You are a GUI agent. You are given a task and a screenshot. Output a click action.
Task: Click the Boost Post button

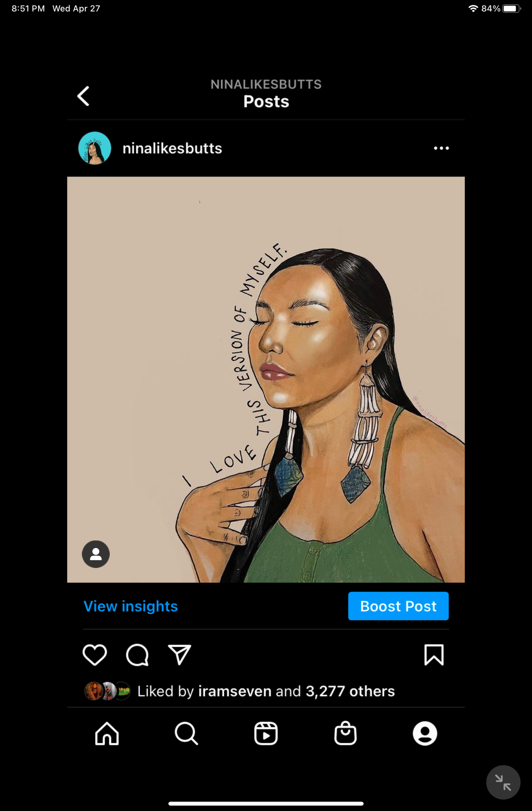pyautogui.click(x=398, y=606)
